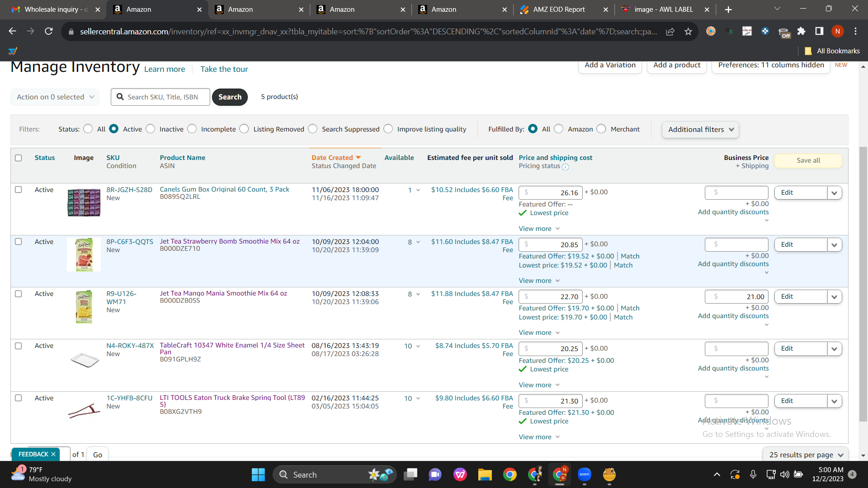Open Jet Tea Mango Mania product link
The width and height of the screenshot is (868, 488).
223,293
